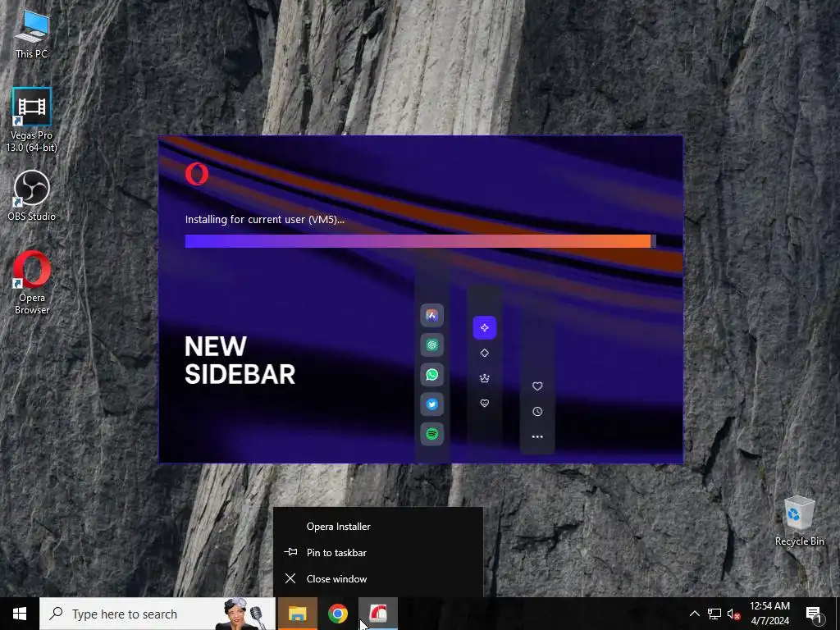Open File Explorer from the taskbar
The width and height of the screenshot is (840, 630).
tap(297, 614)
